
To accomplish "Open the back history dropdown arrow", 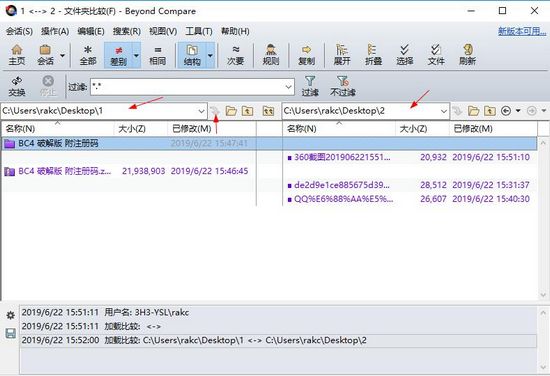I will click(518, 111).
